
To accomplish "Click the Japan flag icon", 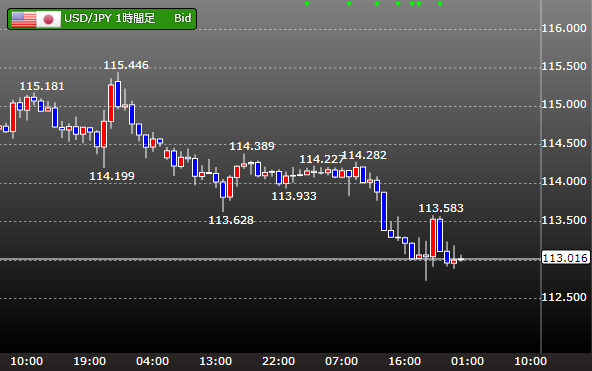I will coord(48,19).
